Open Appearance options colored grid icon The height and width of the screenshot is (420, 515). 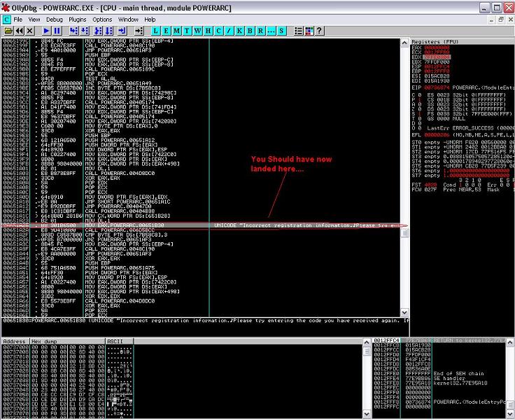(x=309, y=31)
